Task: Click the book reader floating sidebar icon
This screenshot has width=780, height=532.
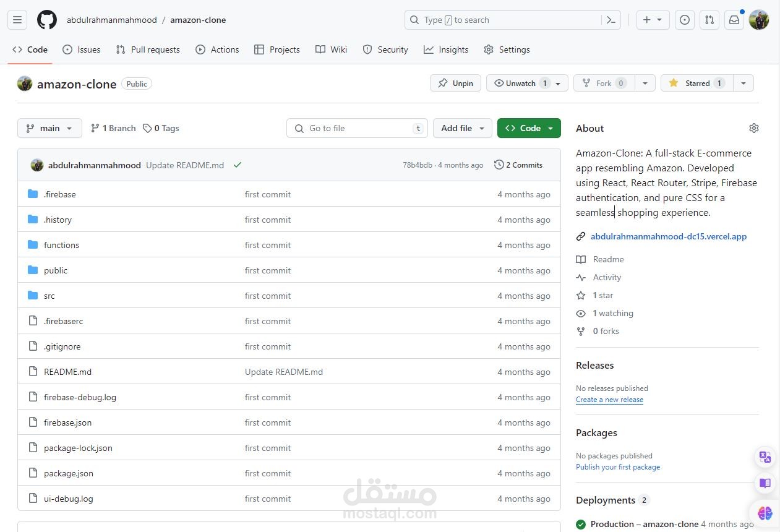Action: tap(765, 483)
